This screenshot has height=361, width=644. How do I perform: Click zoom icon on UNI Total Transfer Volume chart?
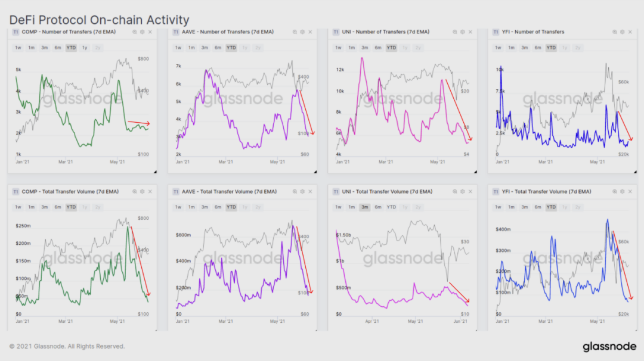click(x=454, y=192)
